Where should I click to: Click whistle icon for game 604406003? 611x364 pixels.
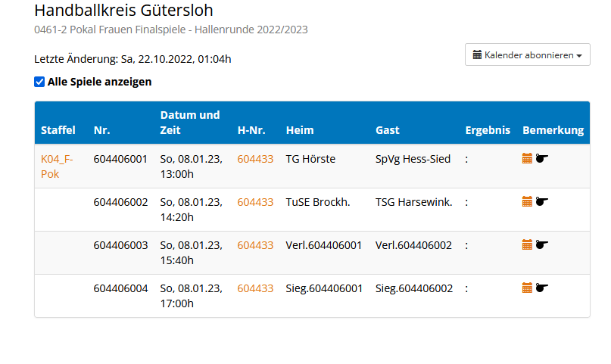click(x=541, y=244)
